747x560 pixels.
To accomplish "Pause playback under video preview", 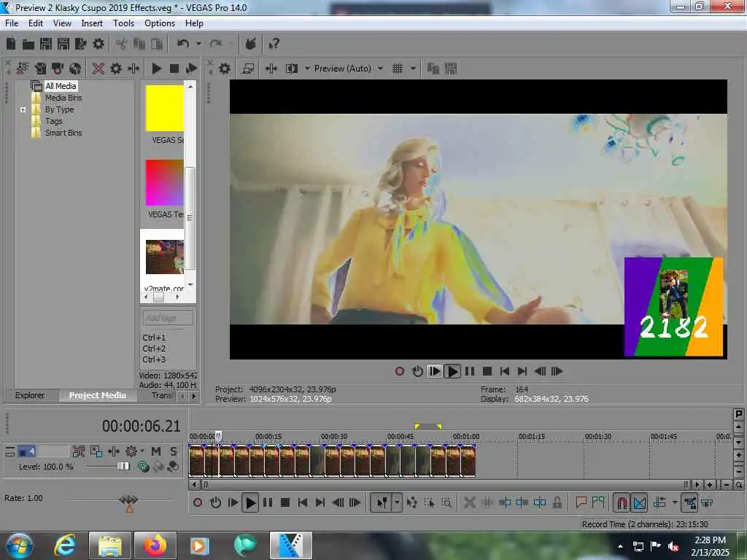I will (x=470, y=371).
